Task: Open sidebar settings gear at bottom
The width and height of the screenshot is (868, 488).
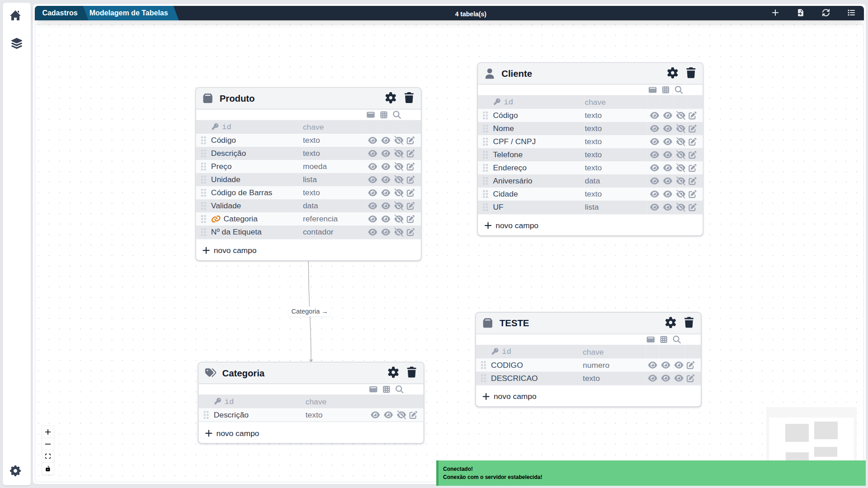Action: [15, 471]
